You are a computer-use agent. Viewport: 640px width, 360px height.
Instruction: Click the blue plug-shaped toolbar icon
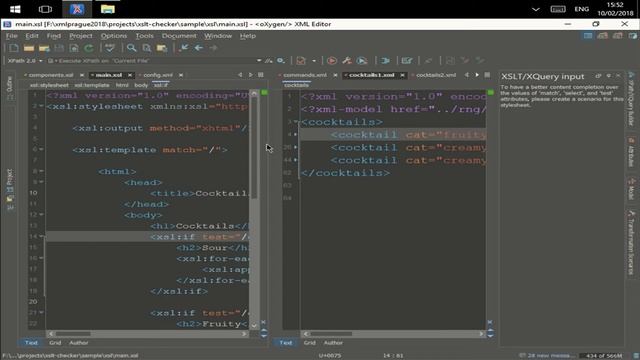[x=385, y=61]
